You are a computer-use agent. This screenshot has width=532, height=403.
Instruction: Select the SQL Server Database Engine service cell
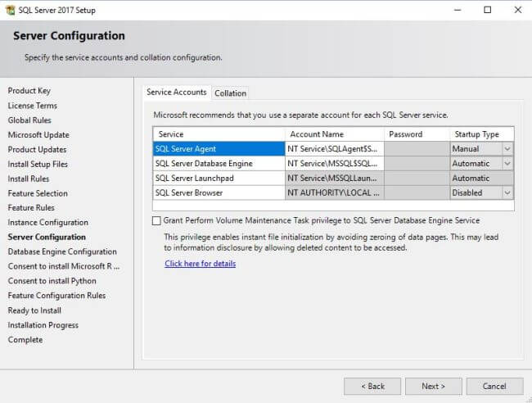(x=219, y=163)
